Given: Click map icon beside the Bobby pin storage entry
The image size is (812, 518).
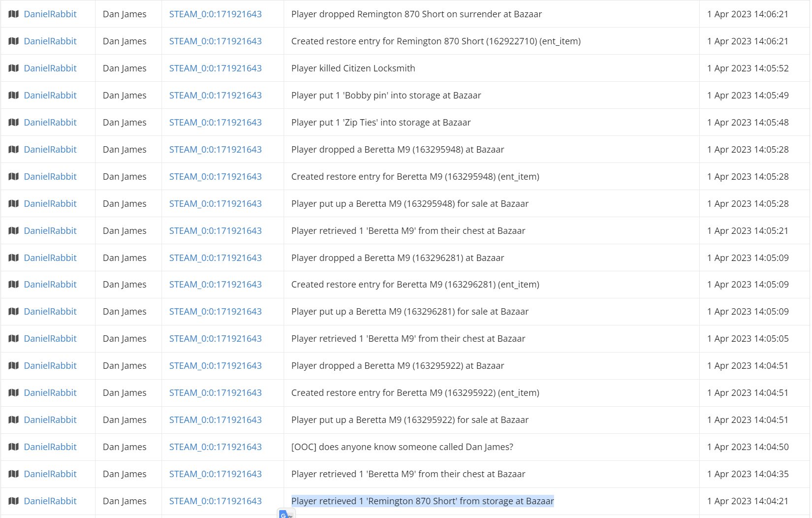Looking at the screenshot, I should (x=14, y=95).
